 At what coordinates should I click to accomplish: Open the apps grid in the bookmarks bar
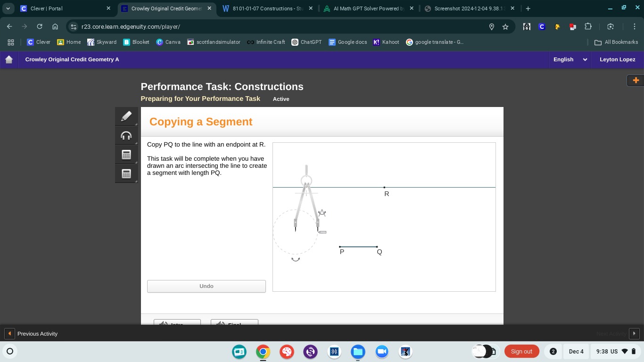(x=11, y=42)
